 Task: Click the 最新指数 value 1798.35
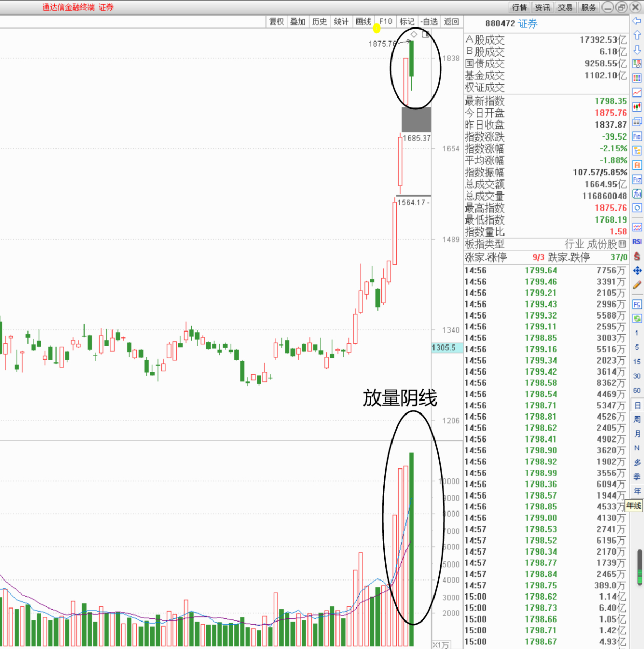tap(610, 101)
